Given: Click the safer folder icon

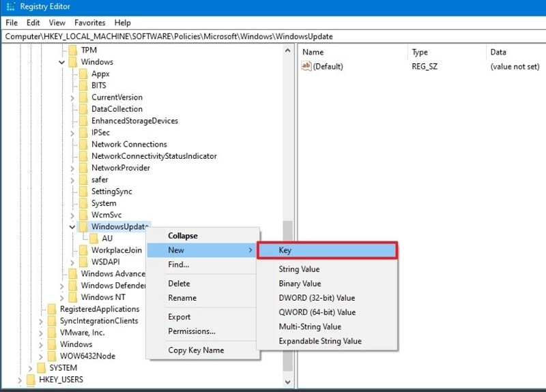Looking at the screenshot, I should (83, 180).
